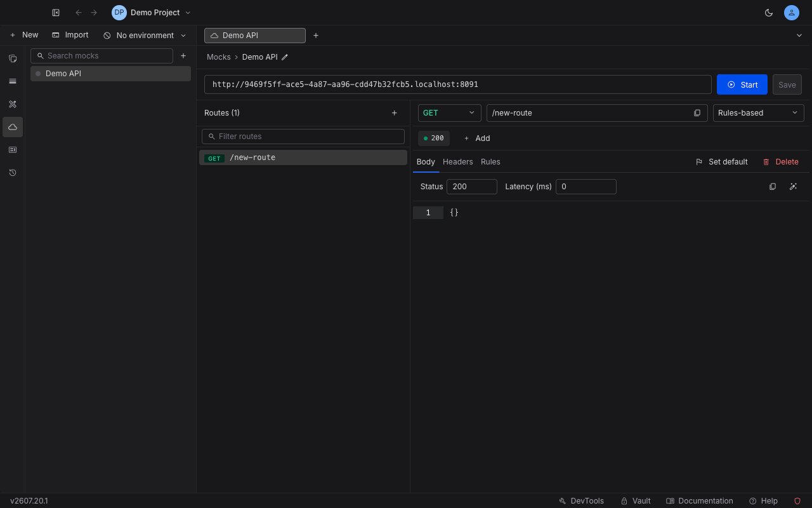Open the GET method dropdown
This screenshot has width=812, height=508.
click(449, 113)
